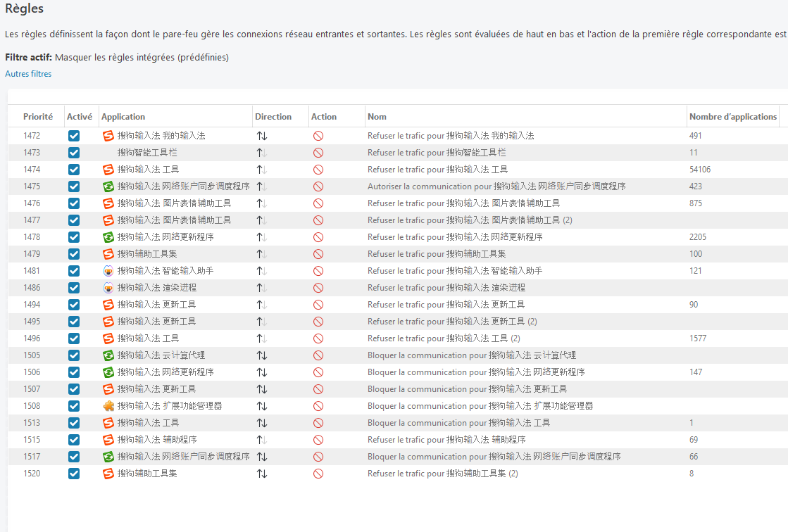Screen dimensions: 788x532
Task: Disable rule 1508 via its checkbox
Action: tap(74, 406)
